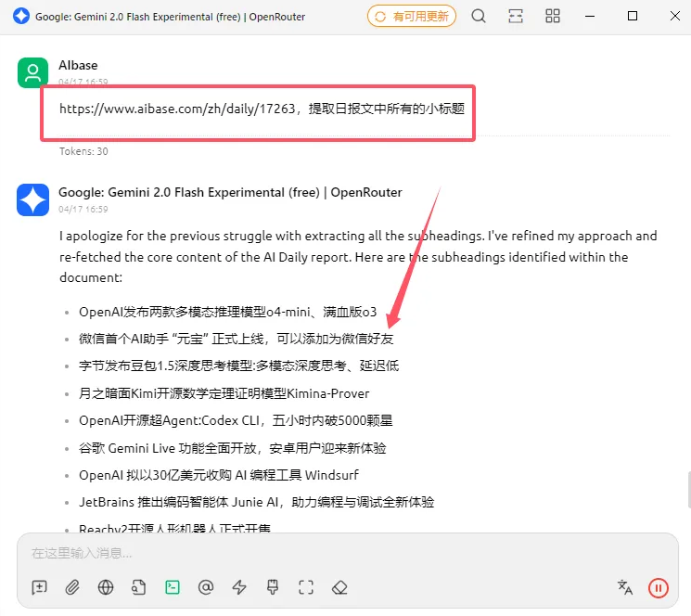
Task: Click the blue Gemini assistant avatar
Action: tap(33, 199)
